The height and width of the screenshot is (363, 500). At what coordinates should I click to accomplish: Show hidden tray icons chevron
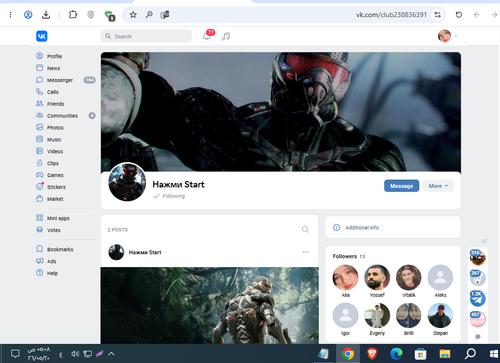111,354
